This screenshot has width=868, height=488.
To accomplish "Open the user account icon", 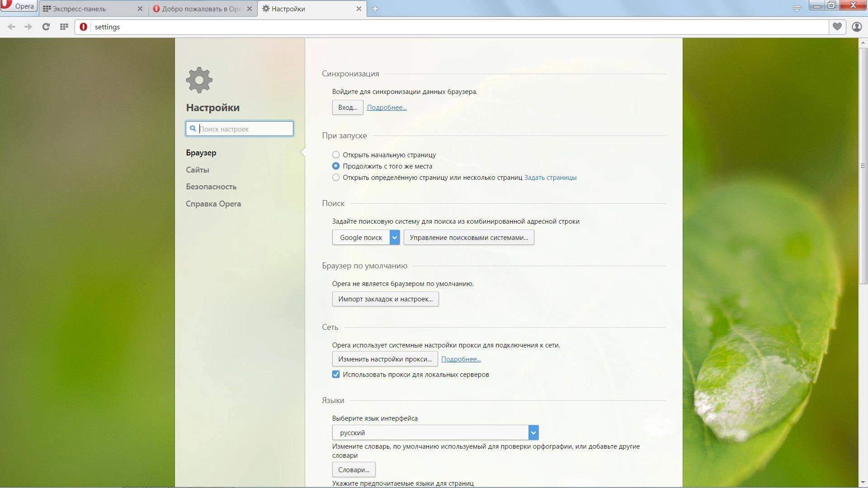I will 857,27.
